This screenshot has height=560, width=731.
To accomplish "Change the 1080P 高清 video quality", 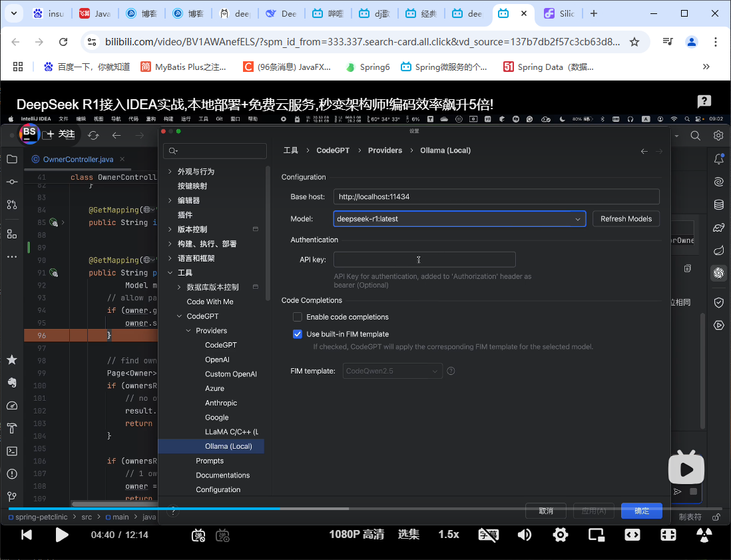I will (357, 534).
